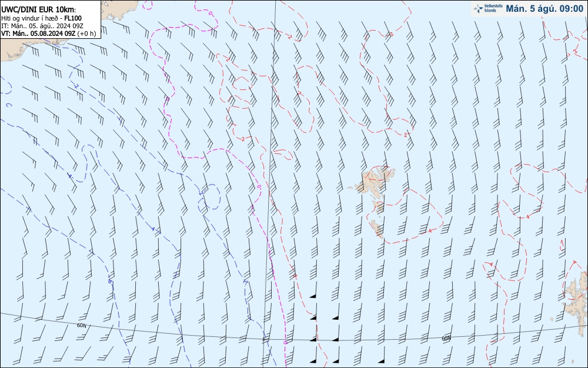Click the 'Mán. 5 ágú. 09:00' date label
588x368 pixels.
tap(544, 9)
